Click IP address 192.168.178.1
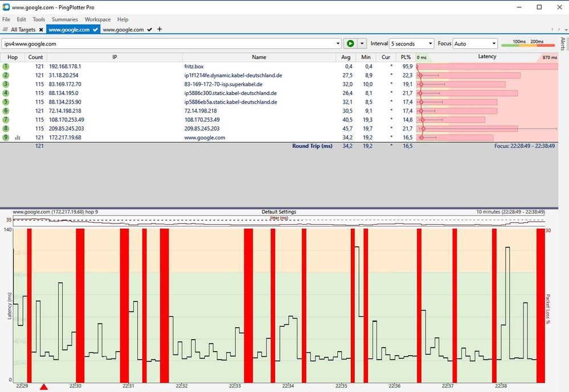569x392 pixels. point(65,67)
